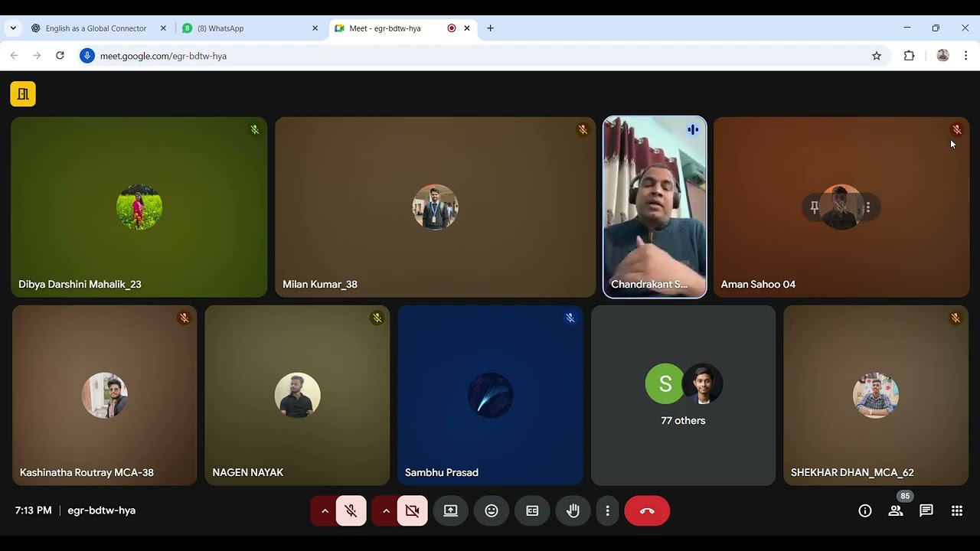980x551 pixels.
Task: Open the 77 others participants tile
Action: [x=683, y=395]
